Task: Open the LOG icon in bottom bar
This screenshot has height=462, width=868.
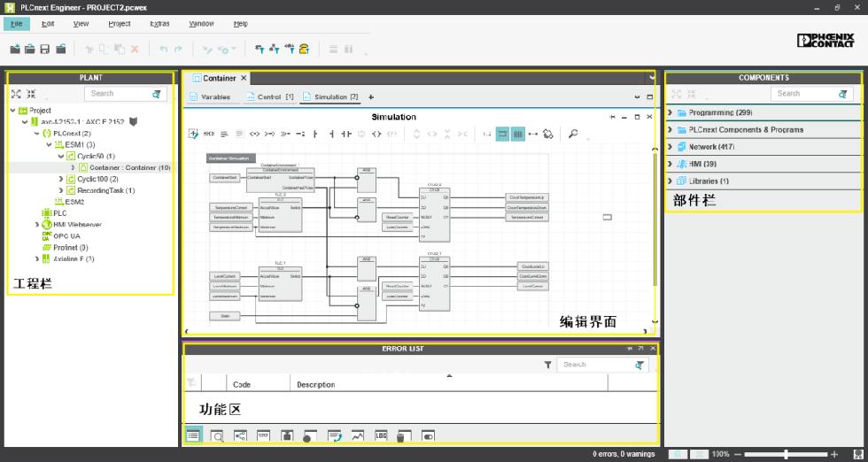Action: click(381, 436)
